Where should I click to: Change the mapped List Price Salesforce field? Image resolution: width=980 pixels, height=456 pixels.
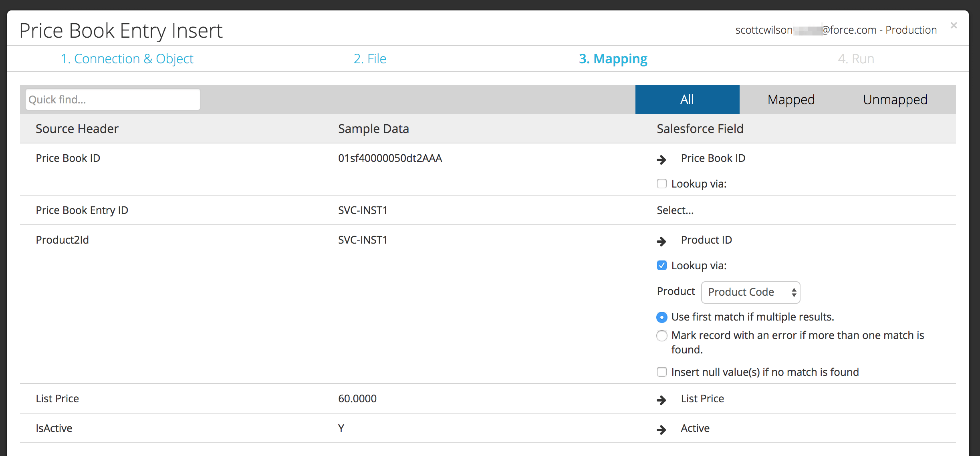pyautogui.click(x=702, y=399)
